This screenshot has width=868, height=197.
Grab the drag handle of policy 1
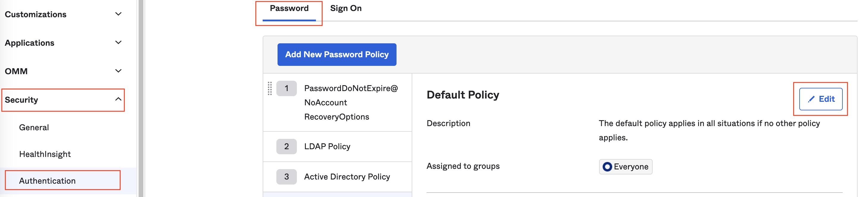(x=270, y=88)
